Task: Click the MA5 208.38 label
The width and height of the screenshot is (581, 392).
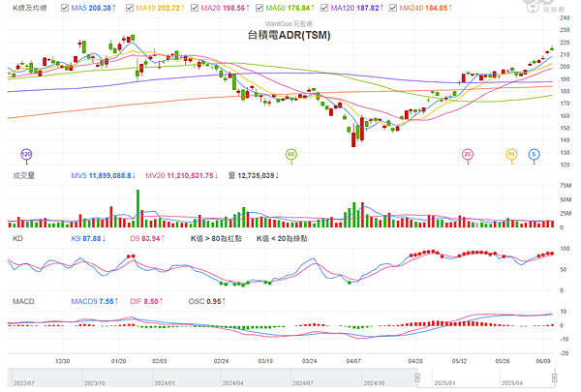Action: (93, 8)
